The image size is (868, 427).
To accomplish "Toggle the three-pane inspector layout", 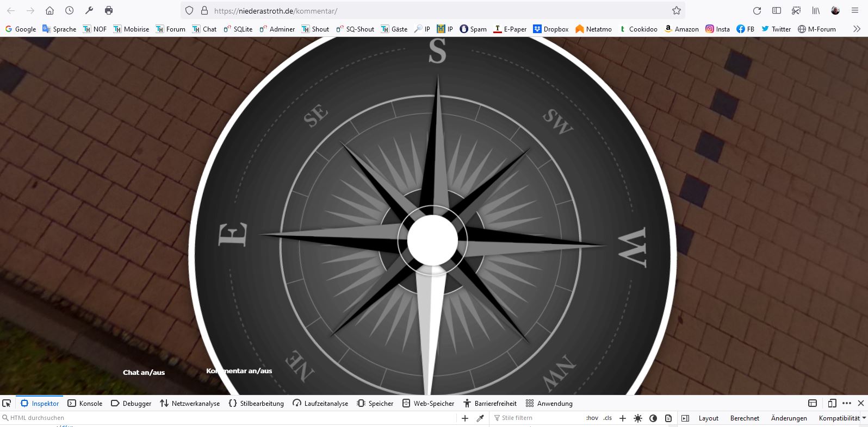I will [x=685, y=418].
